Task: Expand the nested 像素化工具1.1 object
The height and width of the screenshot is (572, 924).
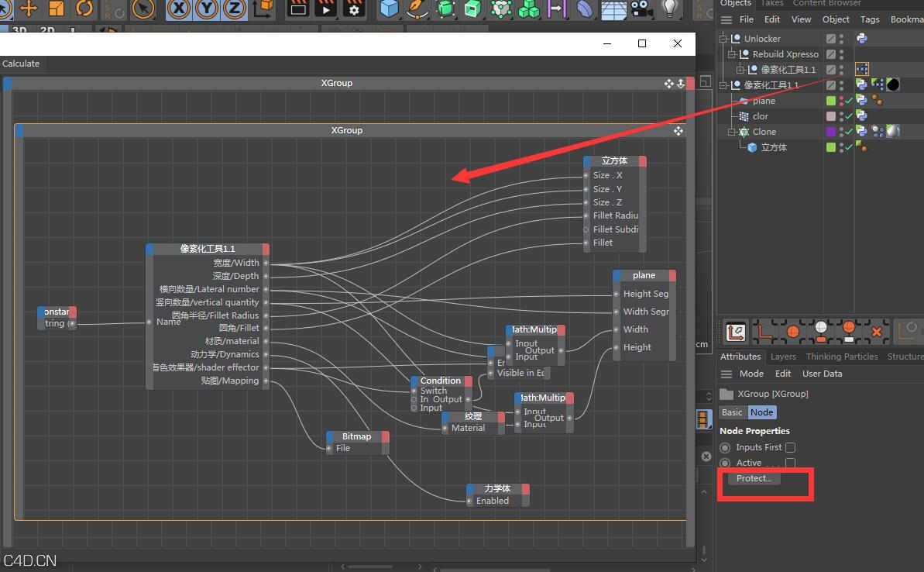Action: (x=740, y=70)
